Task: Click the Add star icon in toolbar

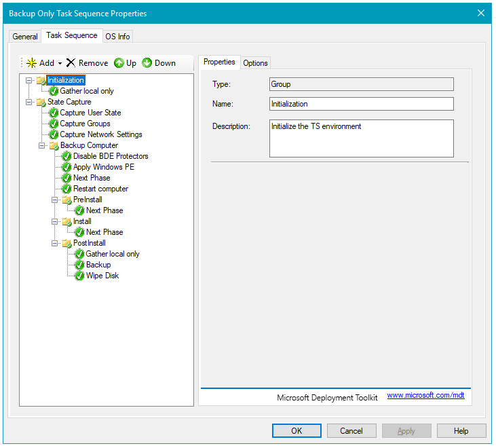Action: 31,63
